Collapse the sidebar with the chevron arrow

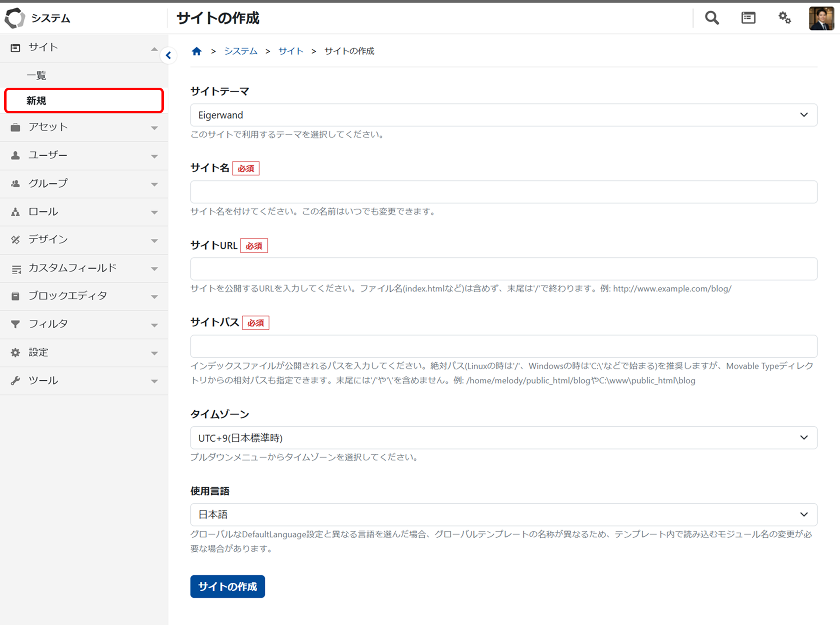tap(168, 55)
